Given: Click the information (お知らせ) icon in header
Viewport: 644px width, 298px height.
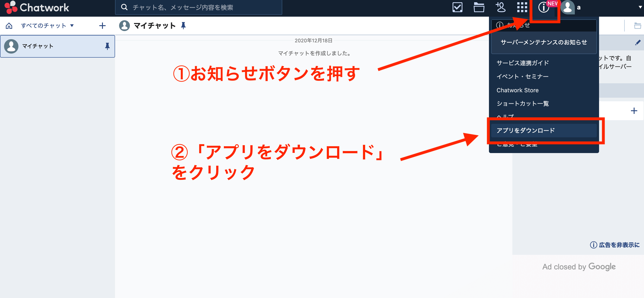Looking at the screenshot, I should click(544, 7).
